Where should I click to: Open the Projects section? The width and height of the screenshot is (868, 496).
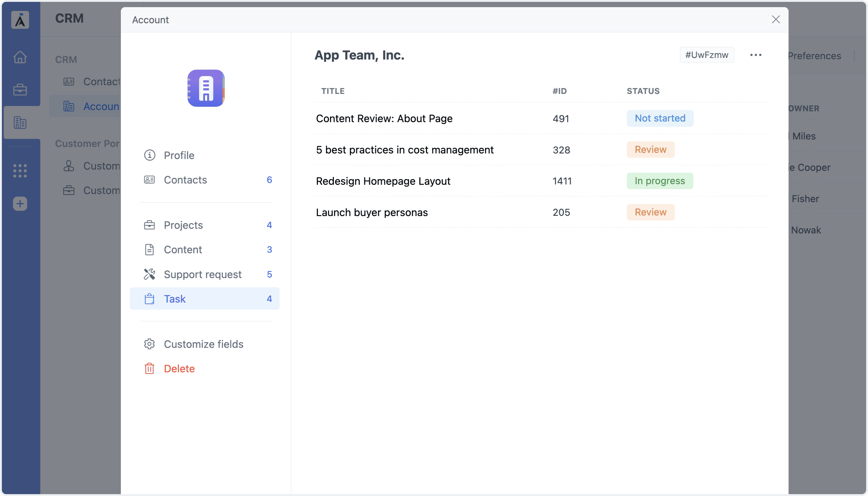pos(183,225)
